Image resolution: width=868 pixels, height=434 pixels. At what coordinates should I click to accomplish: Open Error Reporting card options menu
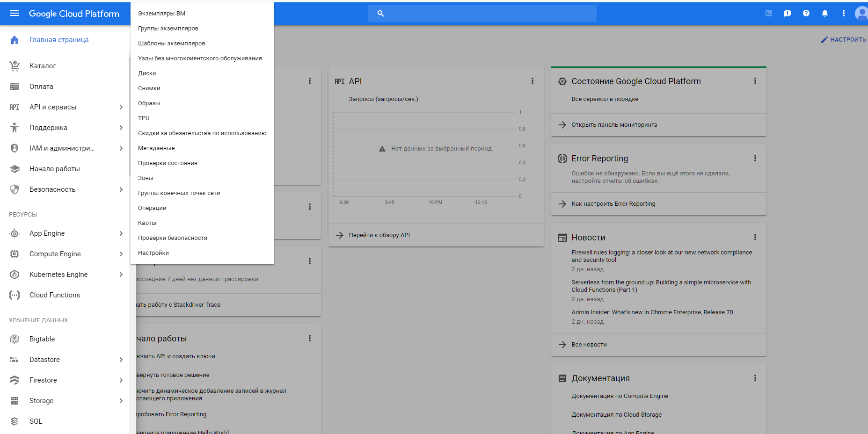[x=755, y=158]
